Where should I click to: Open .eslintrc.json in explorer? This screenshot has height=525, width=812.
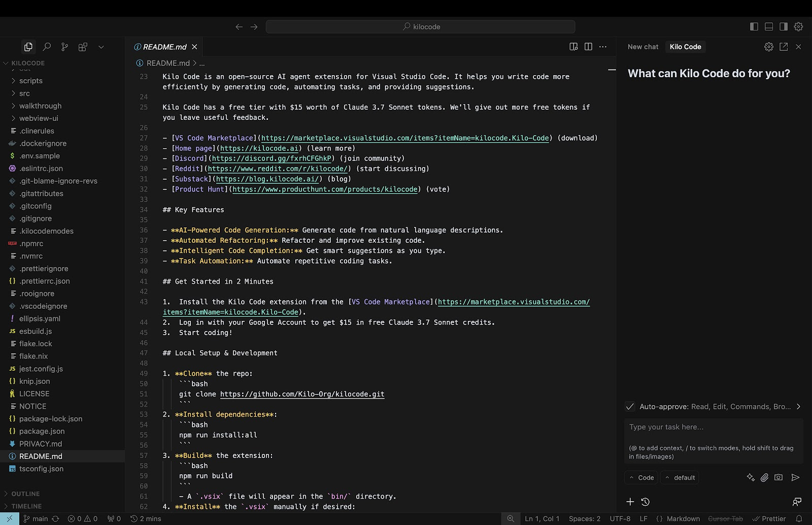click(62, 169)
